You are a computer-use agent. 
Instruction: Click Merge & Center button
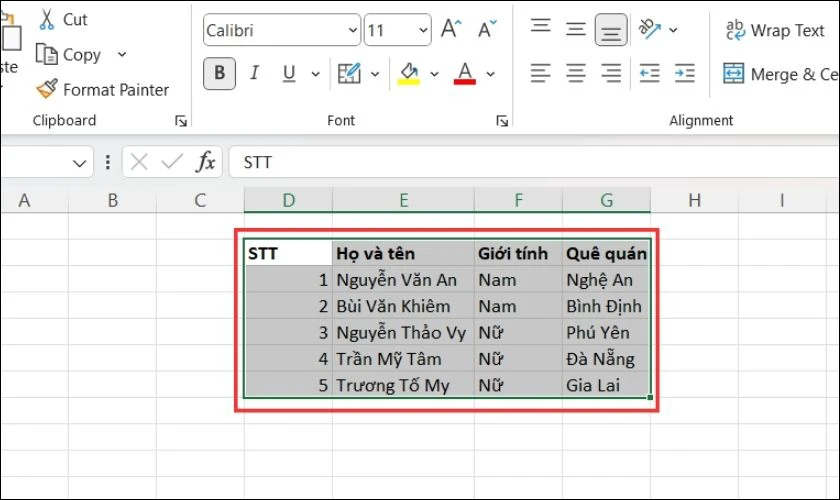[x=781, y=74]
